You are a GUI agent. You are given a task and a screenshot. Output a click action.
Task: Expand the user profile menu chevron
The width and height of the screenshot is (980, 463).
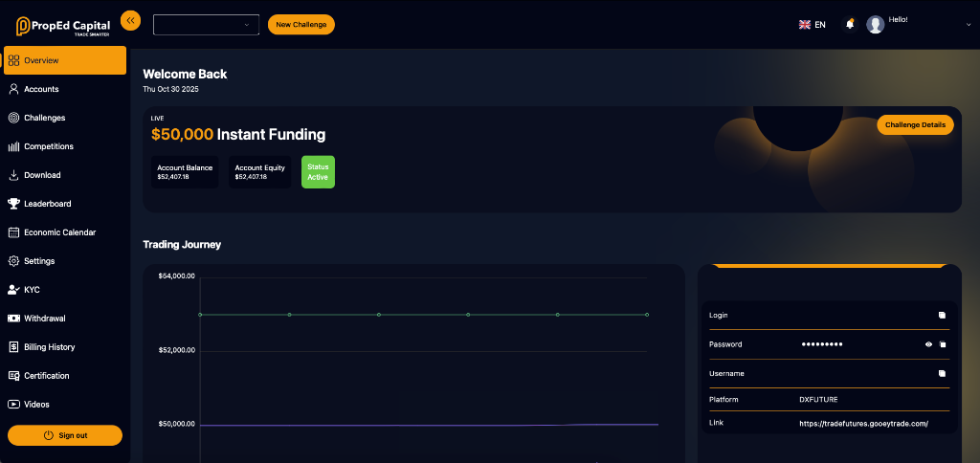tap(969, 25)
